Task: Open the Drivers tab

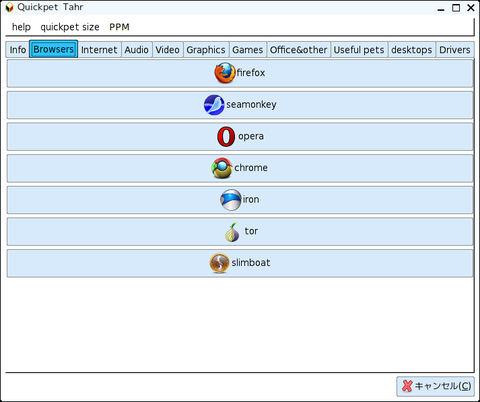Action: tap(455, 50)
